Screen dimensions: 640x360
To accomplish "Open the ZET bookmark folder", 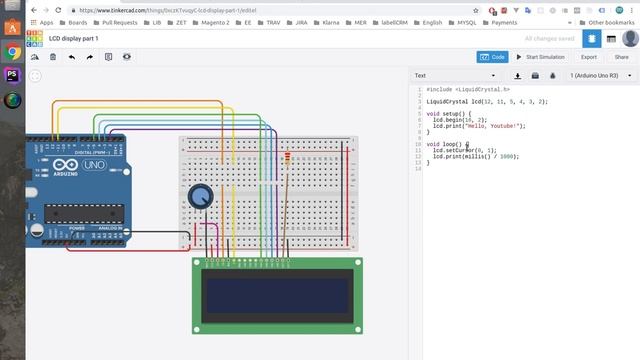I will tap(177, 23).
